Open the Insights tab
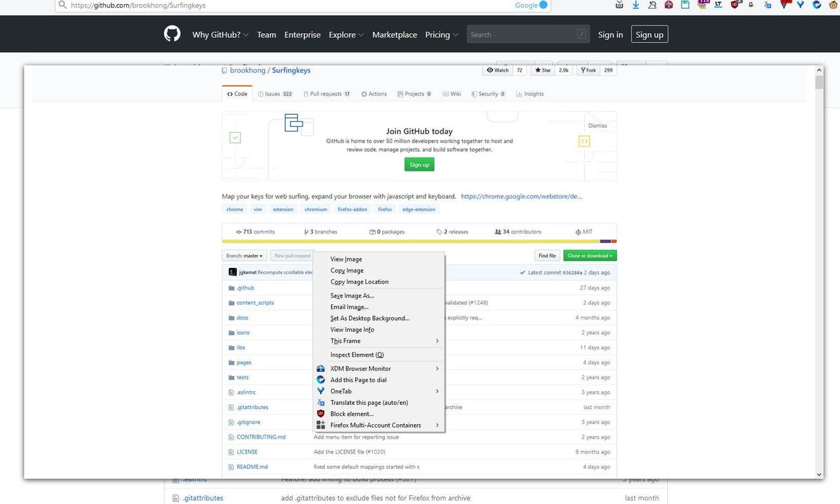Image resolution: width=840 pixels, height=504 pixels. point(529,94)
